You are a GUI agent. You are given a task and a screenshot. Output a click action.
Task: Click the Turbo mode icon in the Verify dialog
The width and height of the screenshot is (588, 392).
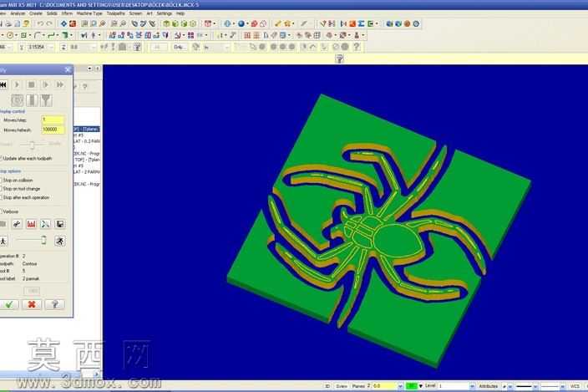(x=18, y=100)
